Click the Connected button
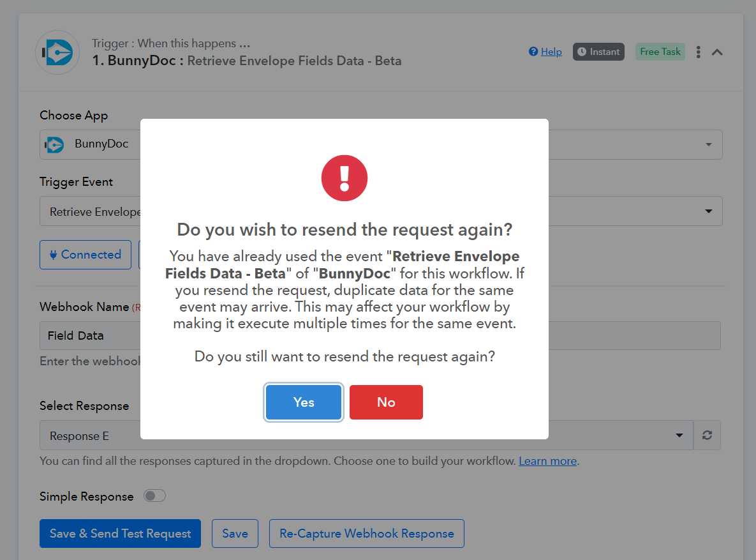The image size is (756, 560). pos(85,254)
